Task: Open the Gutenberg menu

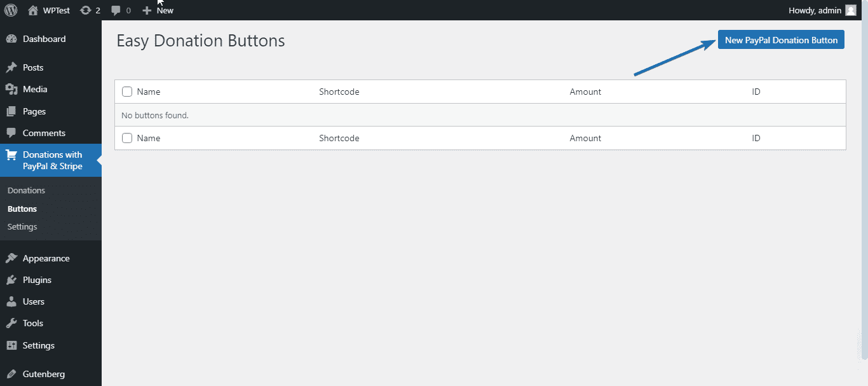Action: 51,374
